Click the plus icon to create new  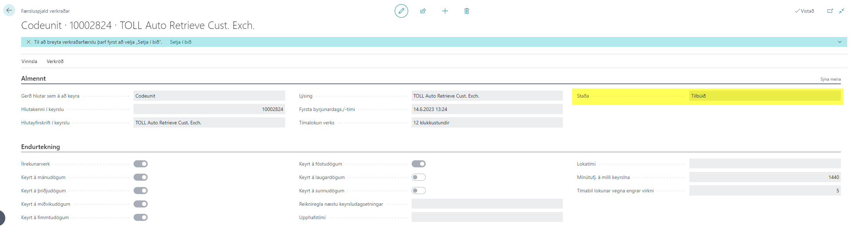click(445, 11)
